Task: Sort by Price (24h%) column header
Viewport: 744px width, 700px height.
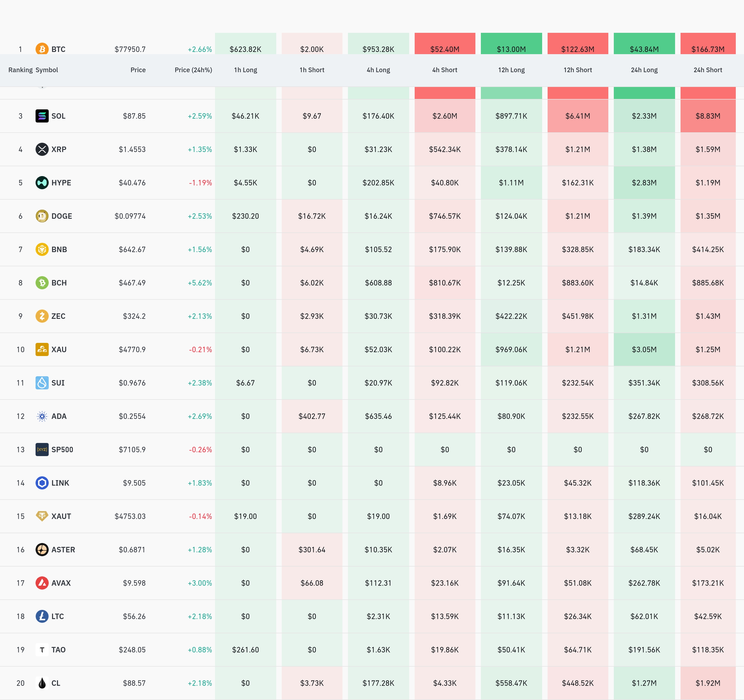Action: coord(193,70)
